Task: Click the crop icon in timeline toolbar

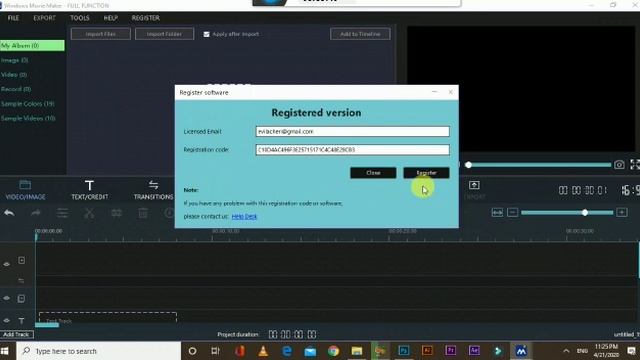Action: pyautogui.click(x=116, y=213)
